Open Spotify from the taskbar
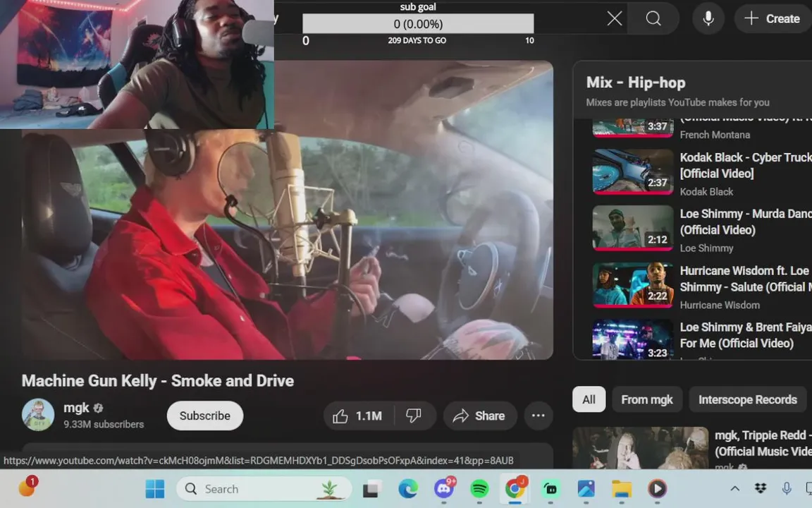The image size is (812, 508). pyautogui.click(x=479, y=489)
